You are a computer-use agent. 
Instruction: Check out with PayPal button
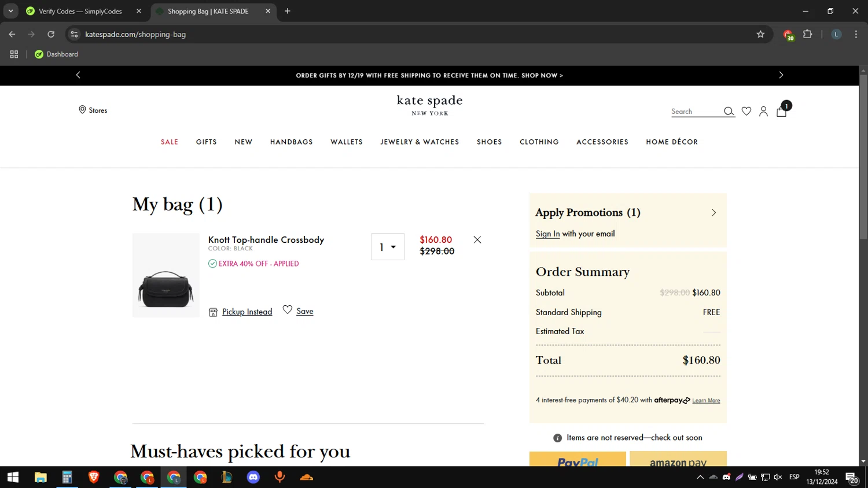coord(578,459)
